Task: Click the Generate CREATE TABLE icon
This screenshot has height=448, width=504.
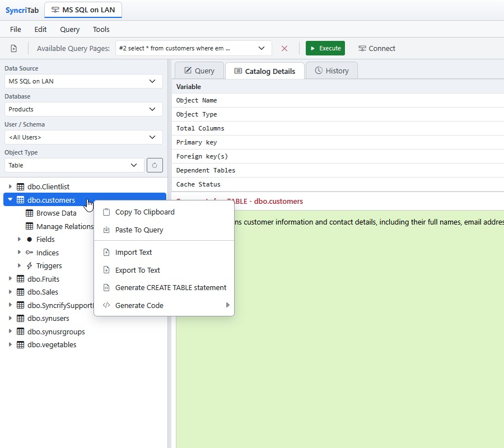Action: point(106,288)
